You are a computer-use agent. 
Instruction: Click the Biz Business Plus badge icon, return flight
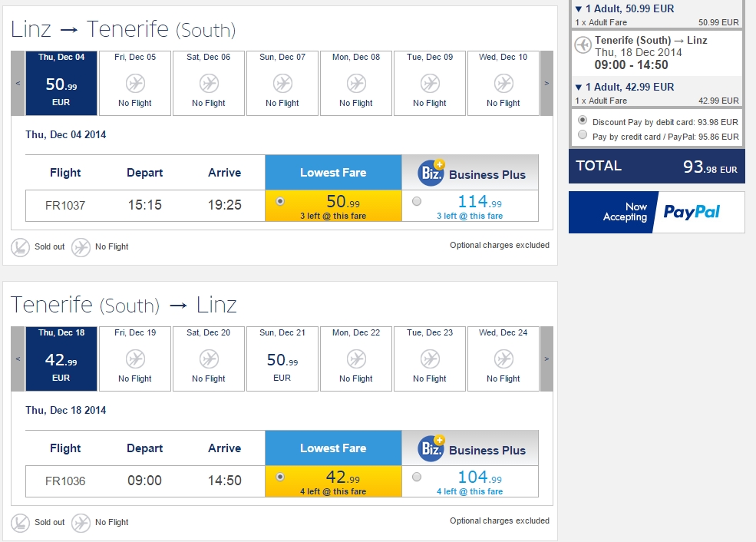431,448
